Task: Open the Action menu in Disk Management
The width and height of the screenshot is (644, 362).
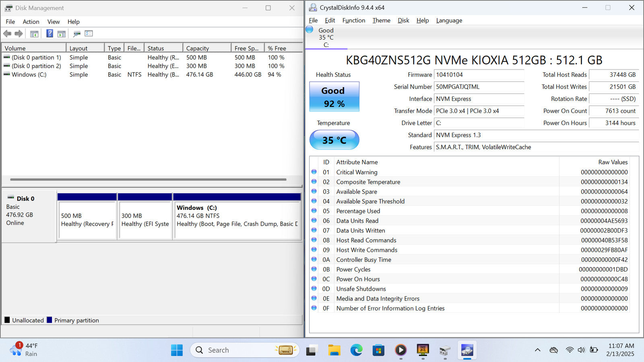Action: pos(31,22)
